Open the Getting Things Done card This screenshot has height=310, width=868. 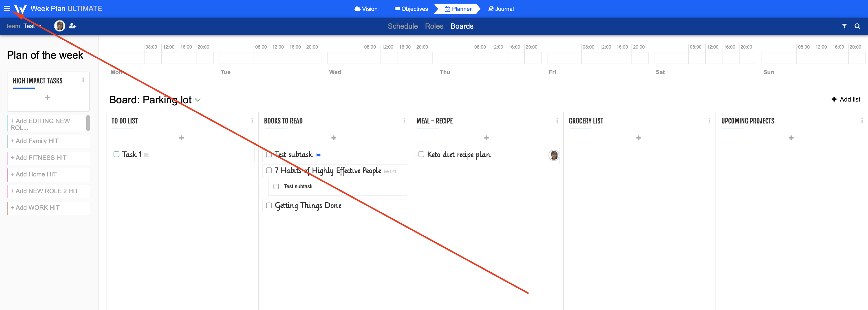click(x=334, y=206)
